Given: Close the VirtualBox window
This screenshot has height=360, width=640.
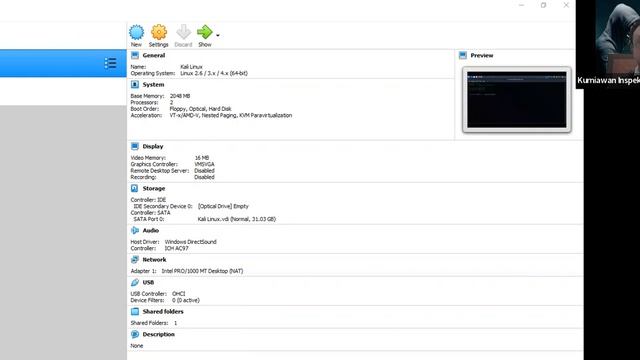Looking at the screenshot, I should pyautogui.click(x=566, y=5).
